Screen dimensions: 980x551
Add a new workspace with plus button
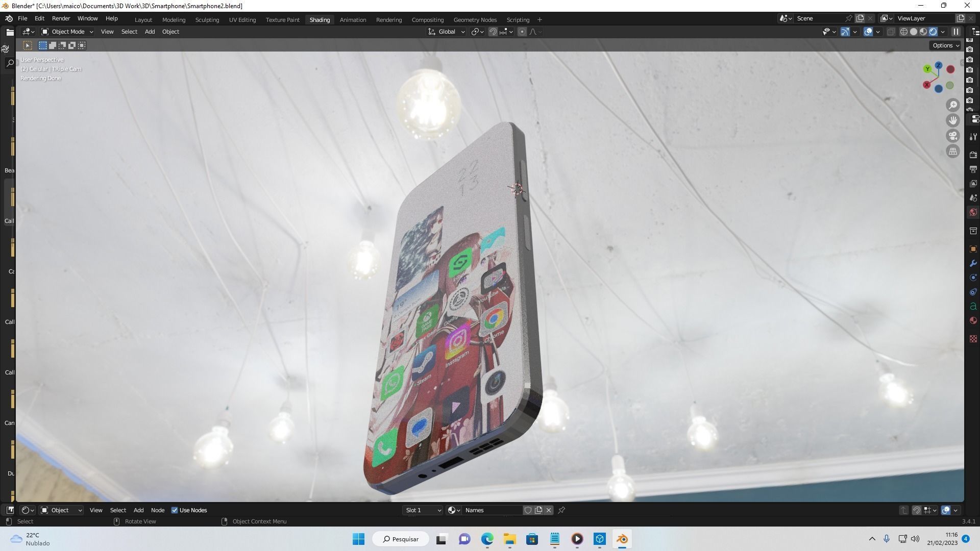pos(540,20)
